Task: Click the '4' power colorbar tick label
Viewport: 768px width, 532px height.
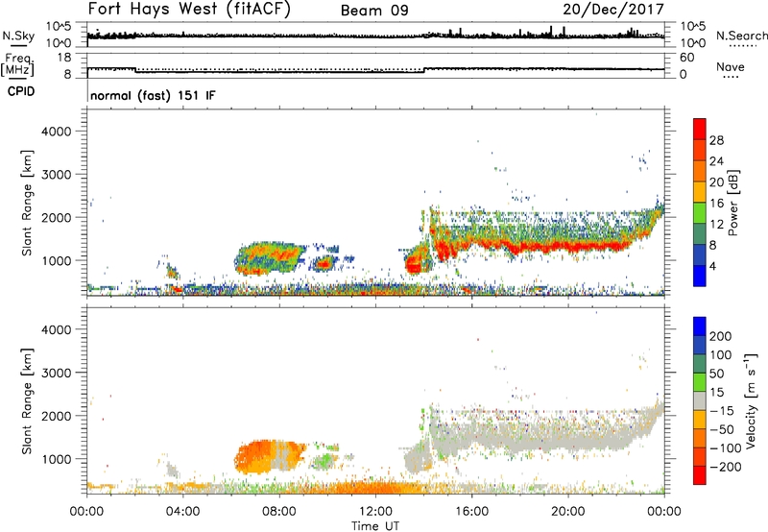Action: 712,266
